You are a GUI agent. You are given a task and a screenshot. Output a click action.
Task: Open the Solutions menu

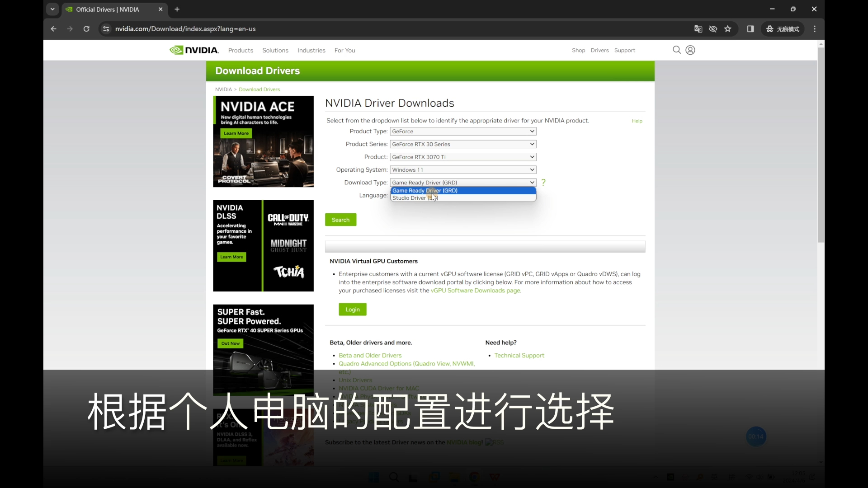click(x=275, y=50)
